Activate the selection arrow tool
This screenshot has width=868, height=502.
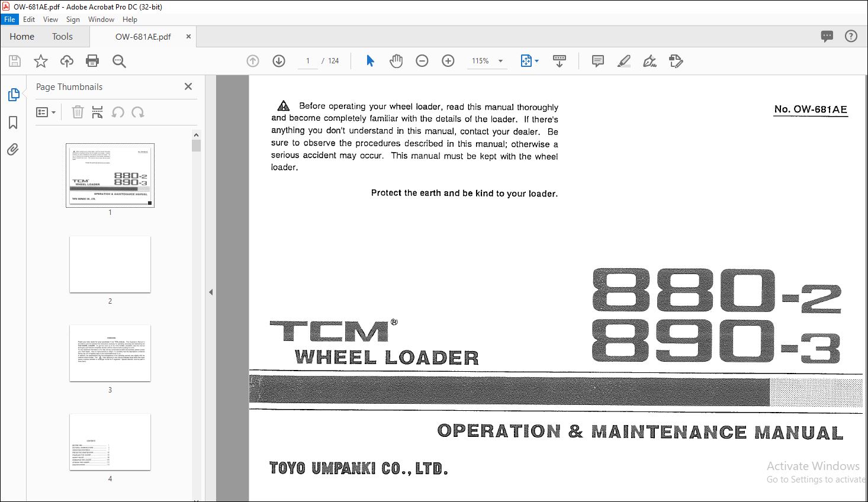tap(370, 61)
